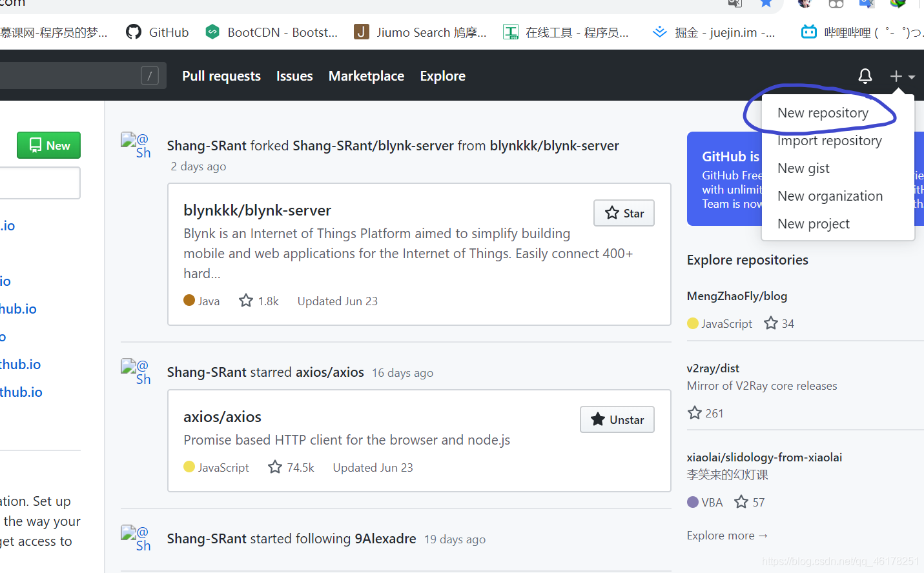Open the plus create-new dropdown
The width and height of the screenshot is (924, 573).
click(x=902, y=76)
